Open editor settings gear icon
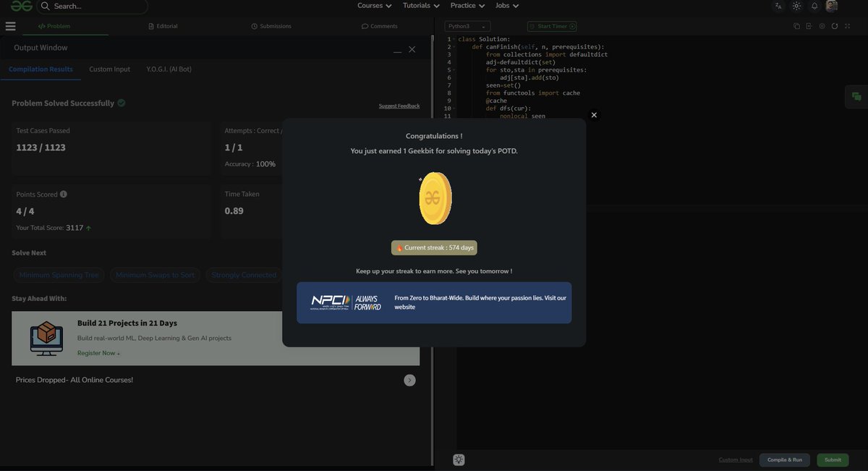The image size is (868, 471). tap(822, 26)
